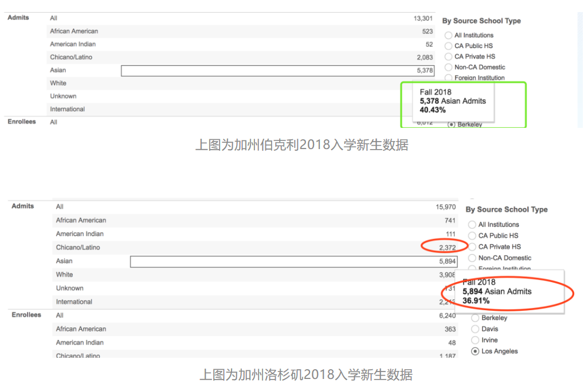Click the Asian admits bar showing 5,894
Image resolution: width=588 pixels, height=387 pixels.
pyautogui.click(x=293, y=261)
